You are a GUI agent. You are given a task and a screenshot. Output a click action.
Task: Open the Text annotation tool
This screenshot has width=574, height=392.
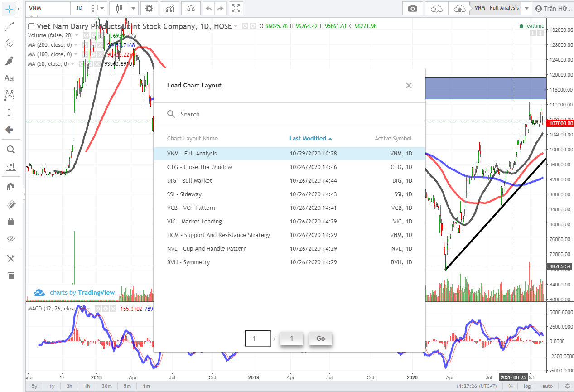pos(10,78)
